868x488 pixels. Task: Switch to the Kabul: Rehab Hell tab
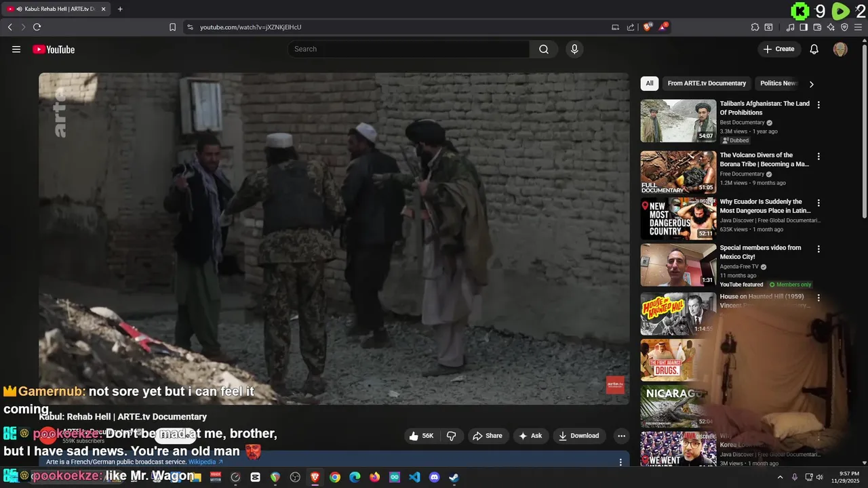(56, 9)
